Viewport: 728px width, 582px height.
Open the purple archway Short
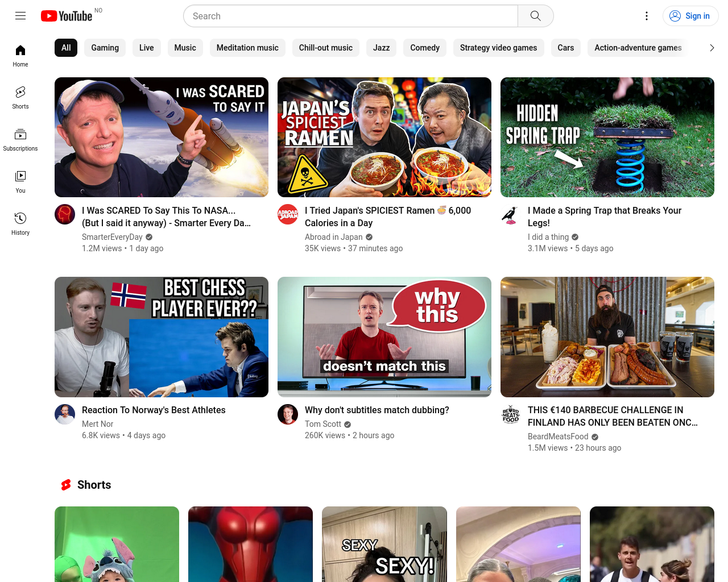click(518, 544)
